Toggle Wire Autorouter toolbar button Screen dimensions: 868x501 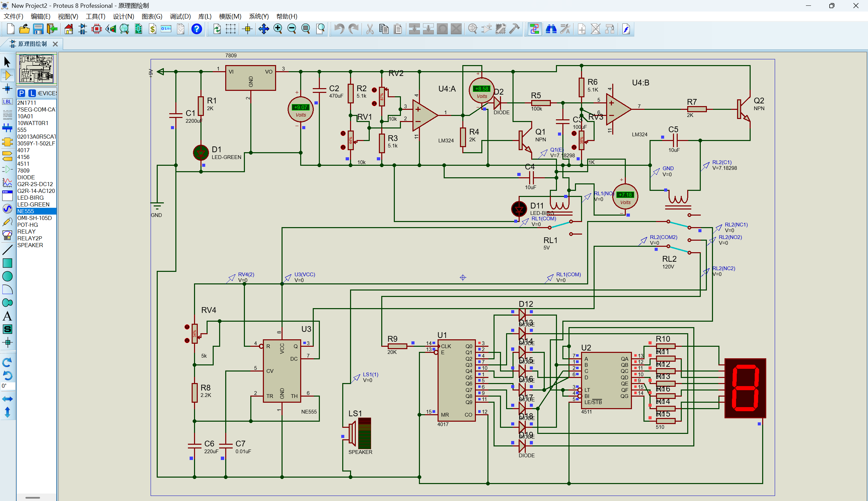click(534, 29)
